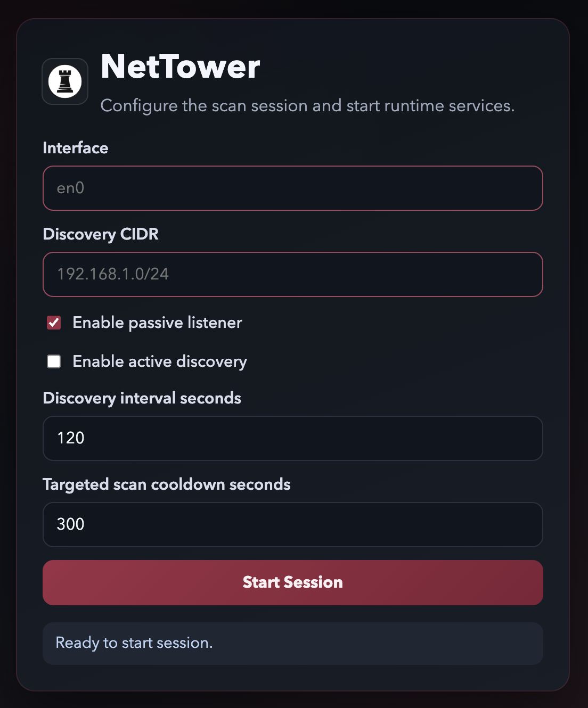Click the NetTower title text
The height and width of the screenshot is (708, 588).
click(179, 67)
